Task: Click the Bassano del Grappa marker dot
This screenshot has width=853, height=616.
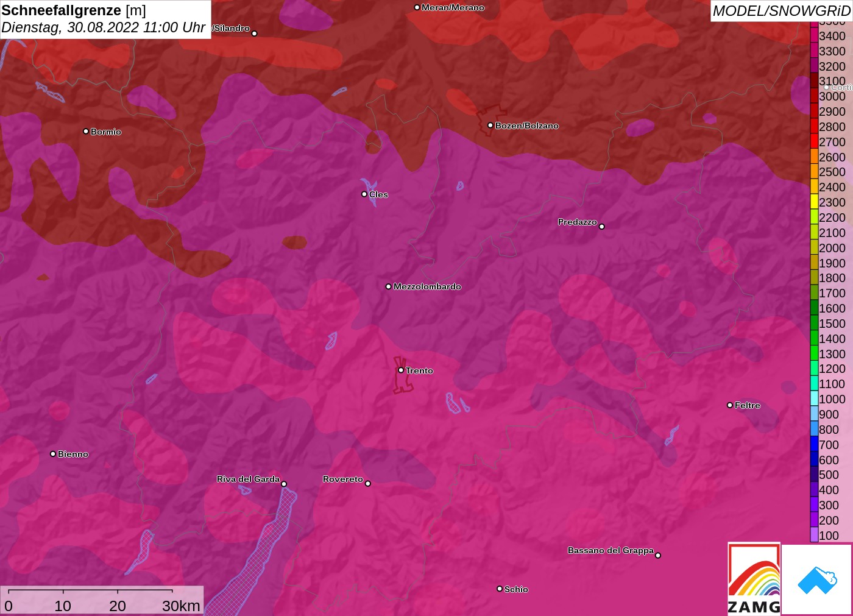Action: coord(658,555)
